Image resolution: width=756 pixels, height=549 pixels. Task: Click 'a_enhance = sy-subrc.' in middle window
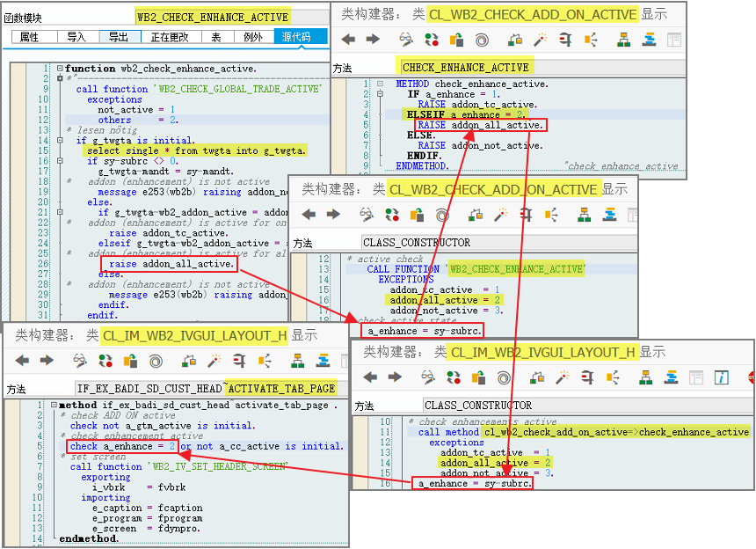point(424,331)
